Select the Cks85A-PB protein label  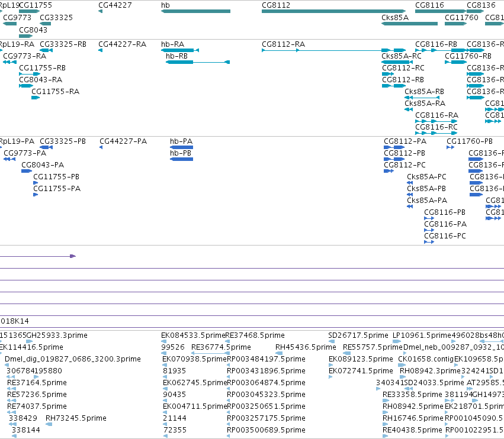pos(426,189)
